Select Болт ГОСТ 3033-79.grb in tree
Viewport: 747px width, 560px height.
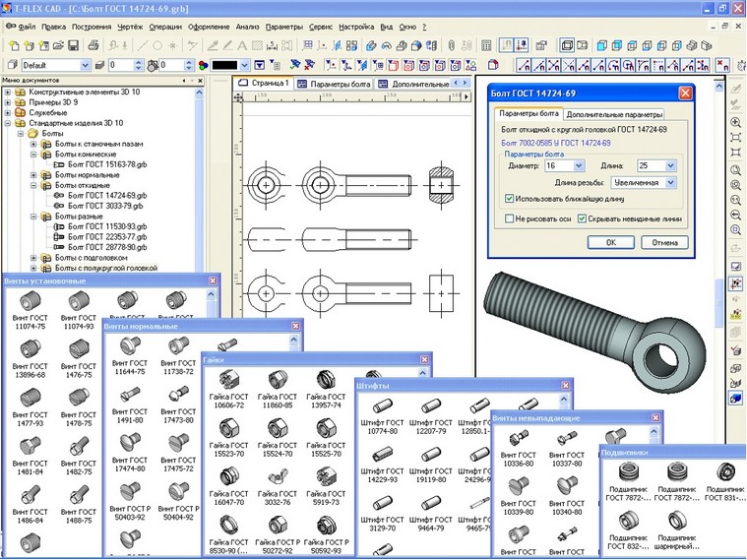point(105,206)
